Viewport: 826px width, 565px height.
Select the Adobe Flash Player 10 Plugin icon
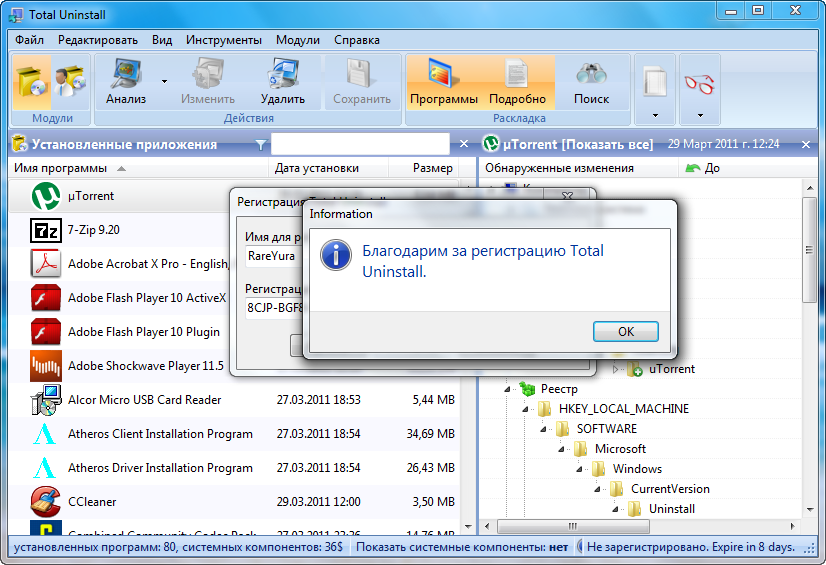46,332
